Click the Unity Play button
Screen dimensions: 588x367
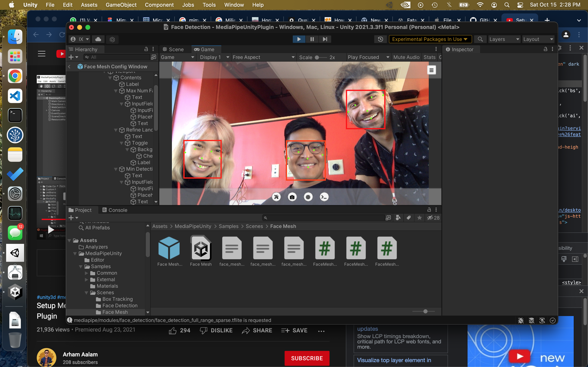coord(299,39)
